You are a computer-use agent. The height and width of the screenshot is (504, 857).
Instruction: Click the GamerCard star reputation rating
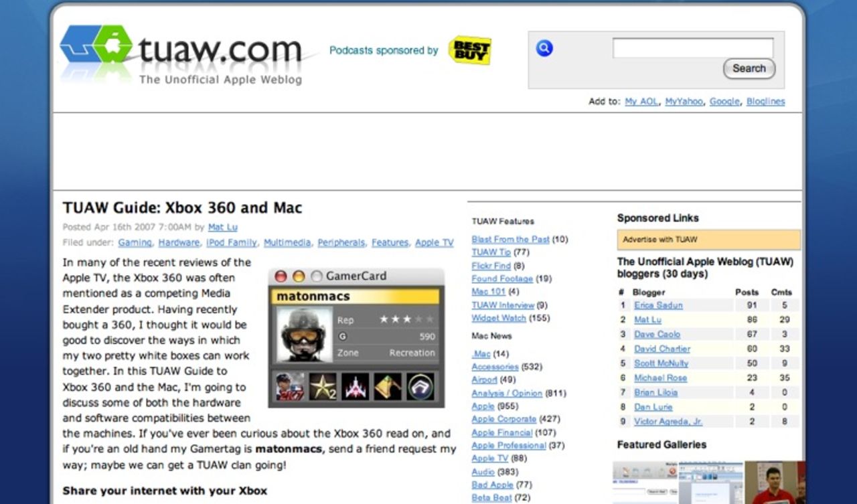pyautogui.click(x=407, y=319)
